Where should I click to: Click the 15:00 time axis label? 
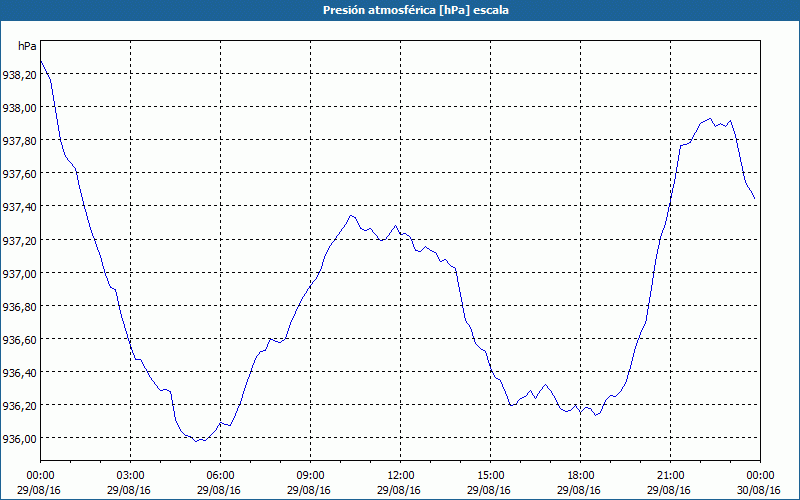coord(490,474)
